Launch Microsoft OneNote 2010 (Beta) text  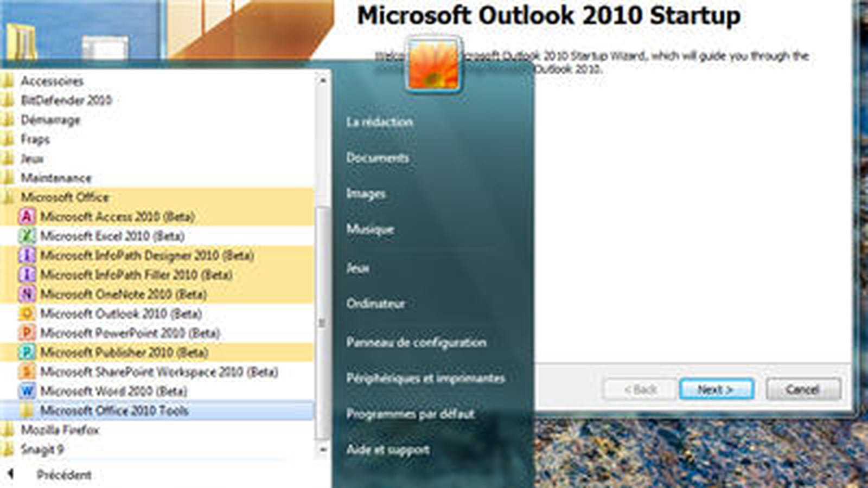point(123,294)
